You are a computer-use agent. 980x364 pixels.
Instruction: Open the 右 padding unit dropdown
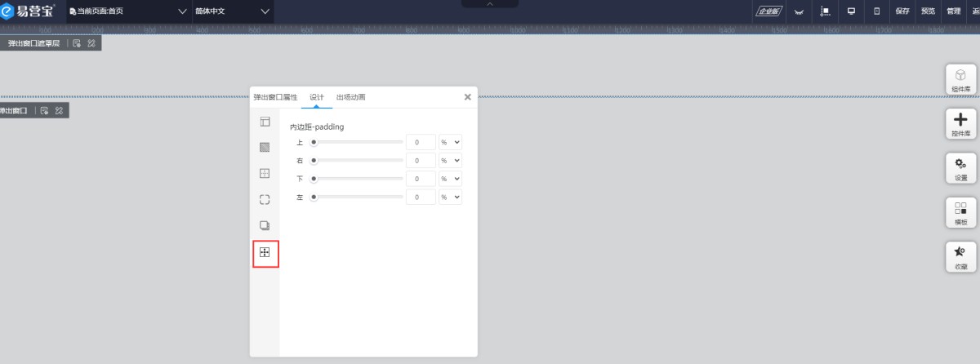point(451,161)
